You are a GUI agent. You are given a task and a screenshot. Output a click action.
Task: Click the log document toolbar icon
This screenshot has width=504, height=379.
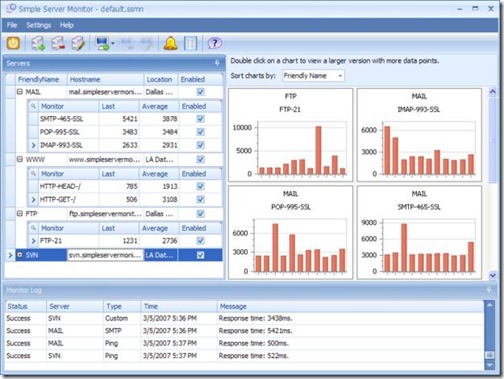pyautogui.click(x=191, y=43)
